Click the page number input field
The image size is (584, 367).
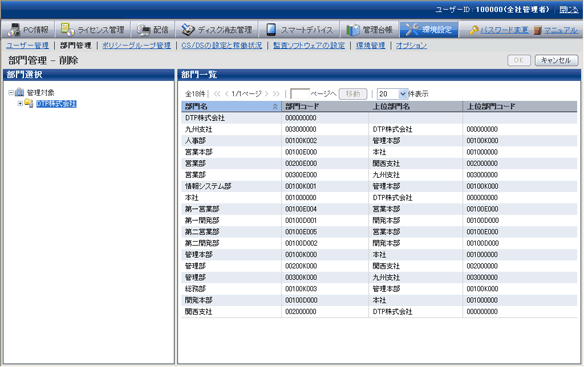[x=300, y=94]
